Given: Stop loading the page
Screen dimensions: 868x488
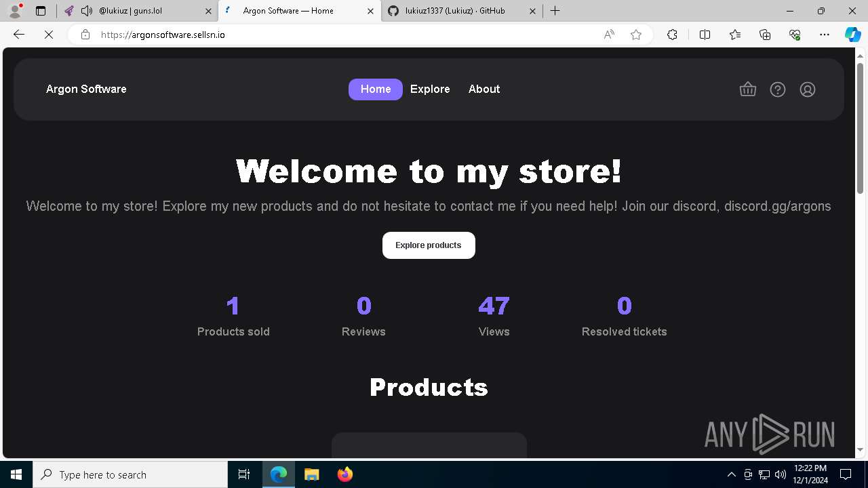Looking at the screenshot, I should point(49,35).
